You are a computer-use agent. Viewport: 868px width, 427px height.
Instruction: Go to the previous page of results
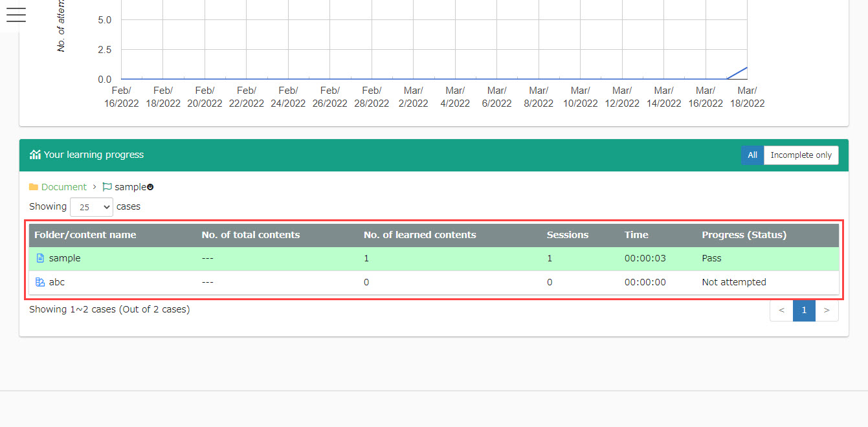click(781, 311)
